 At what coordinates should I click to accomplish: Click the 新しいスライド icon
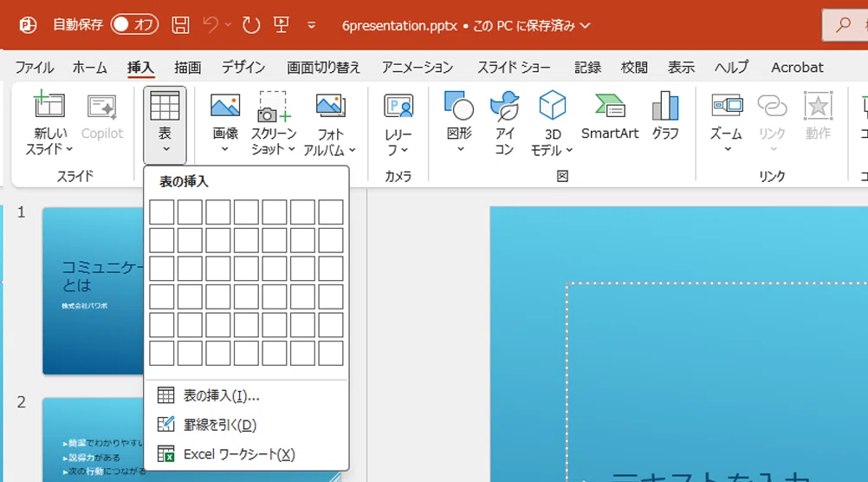click(49, 104)
